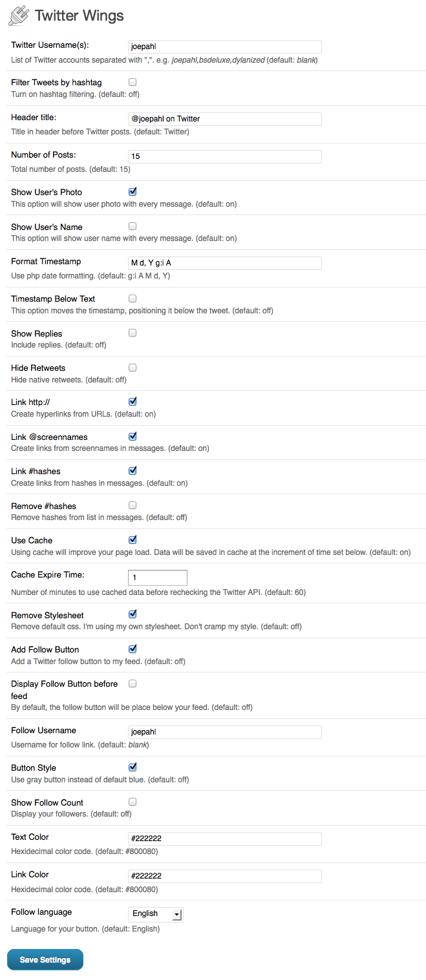This screenshot has width=426, height=980.
Task: Check the Hide Retweets box
Action: [x=133, y=368]
